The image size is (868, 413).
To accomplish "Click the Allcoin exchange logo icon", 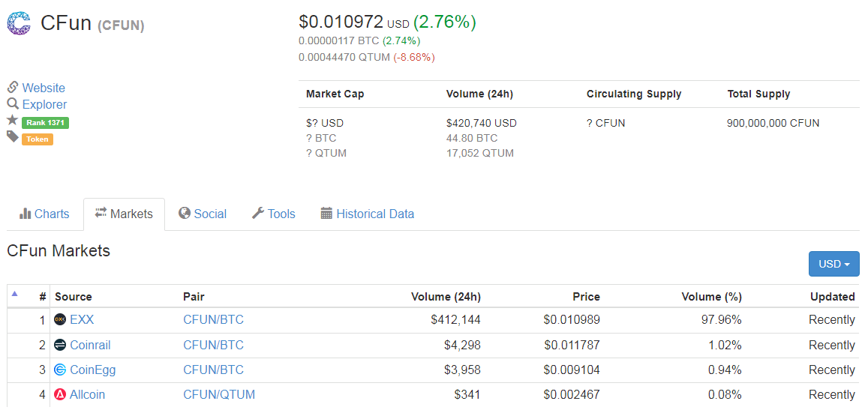I will [x=61, y=394].
